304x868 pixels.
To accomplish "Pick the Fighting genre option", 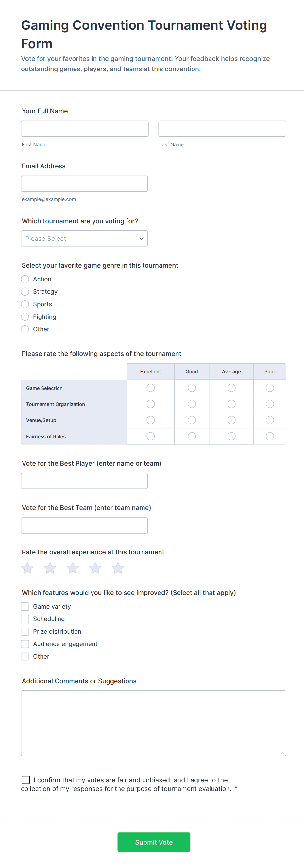I will tap(25, 317).
